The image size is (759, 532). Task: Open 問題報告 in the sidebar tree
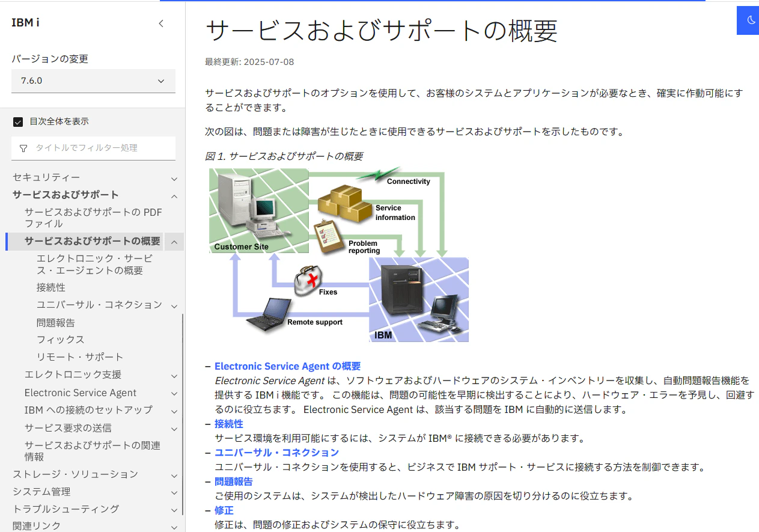[56, 322]
